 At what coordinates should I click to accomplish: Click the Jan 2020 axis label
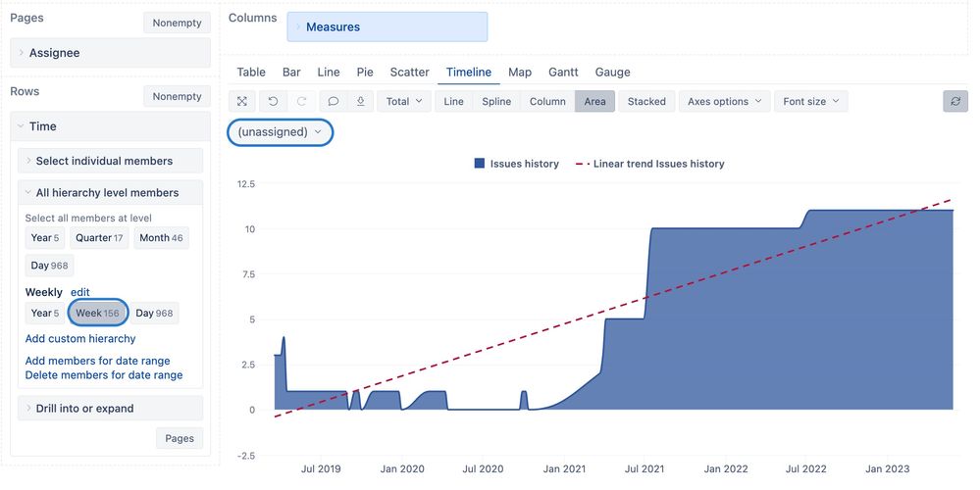tap(402, 468)
